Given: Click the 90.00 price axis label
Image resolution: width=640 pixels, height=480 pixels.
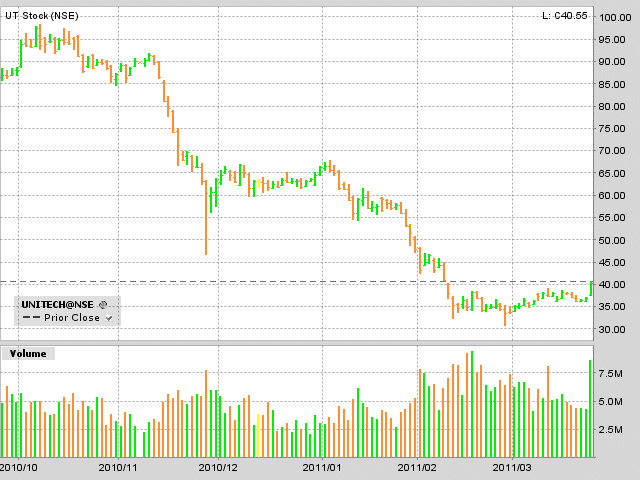Looking at the screenshot, I should tap(612, 62).
